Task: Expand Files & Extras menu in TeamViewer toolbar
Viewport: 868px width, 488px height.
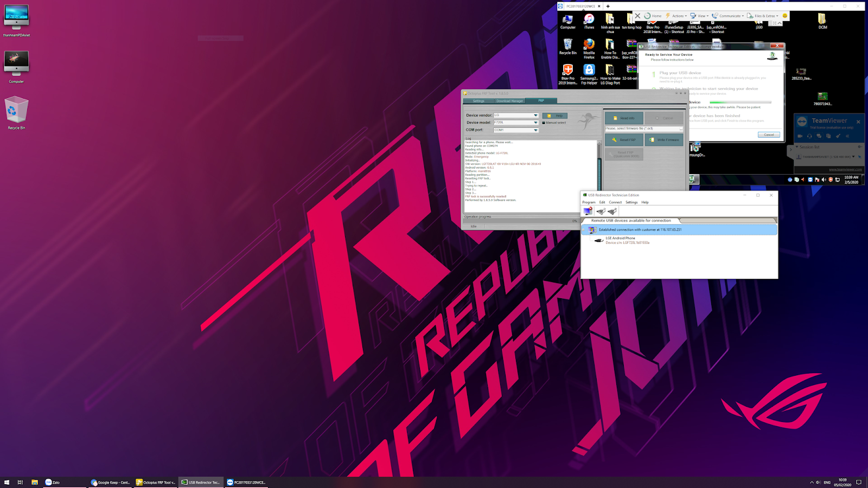Action: point(762,16)
